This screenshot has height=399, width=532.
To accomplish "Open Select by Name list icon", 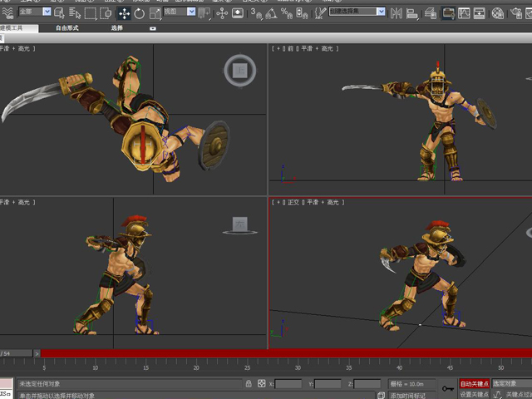I will click(x=75, y=13).
